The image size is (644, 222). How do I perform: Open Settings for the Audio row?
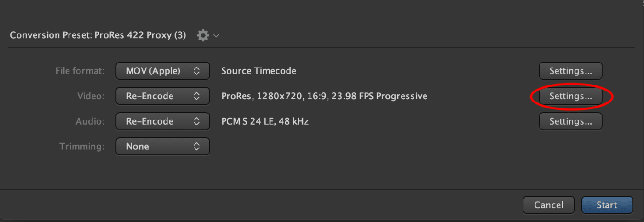tap(570, 121)
